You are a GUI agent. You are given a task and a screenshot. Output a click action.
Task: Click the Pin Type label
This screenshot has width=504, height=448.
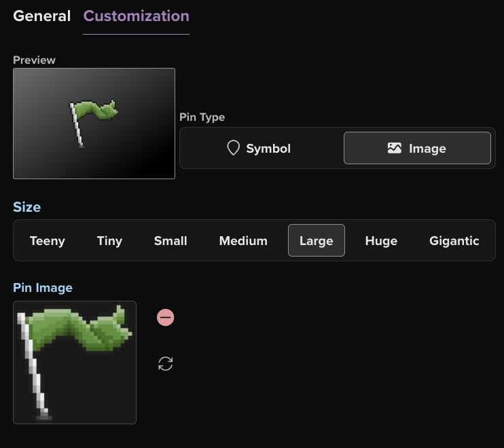click(x=202, y=117)
